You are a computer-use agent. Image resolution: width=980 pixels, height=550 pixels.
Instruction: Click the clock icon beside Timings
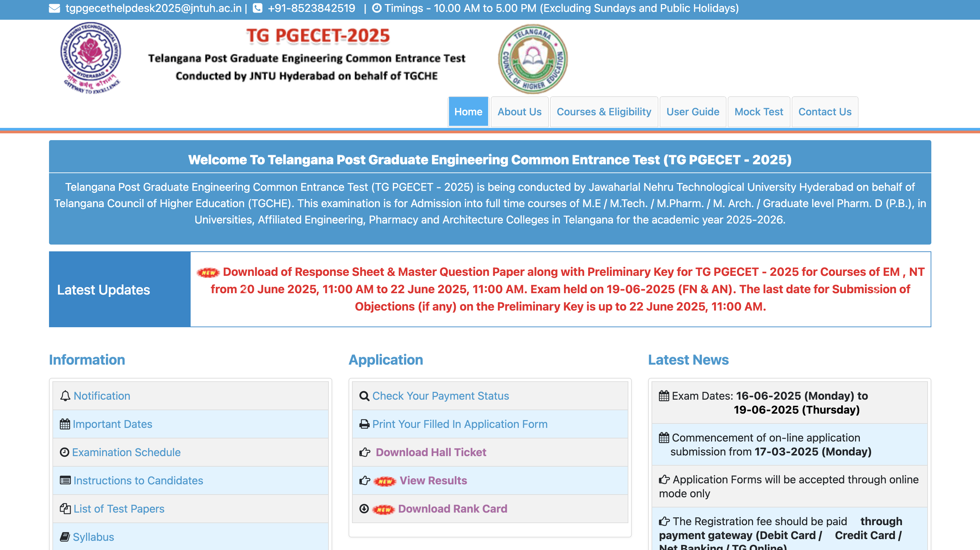[376, 8]
